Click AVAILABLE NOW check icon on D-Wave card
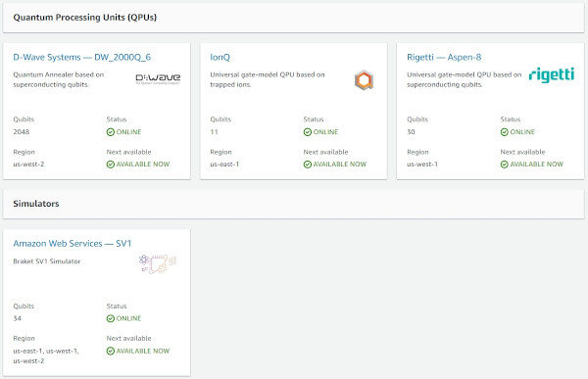This screenshot has height=379, width=588. [x=110, y=165]
